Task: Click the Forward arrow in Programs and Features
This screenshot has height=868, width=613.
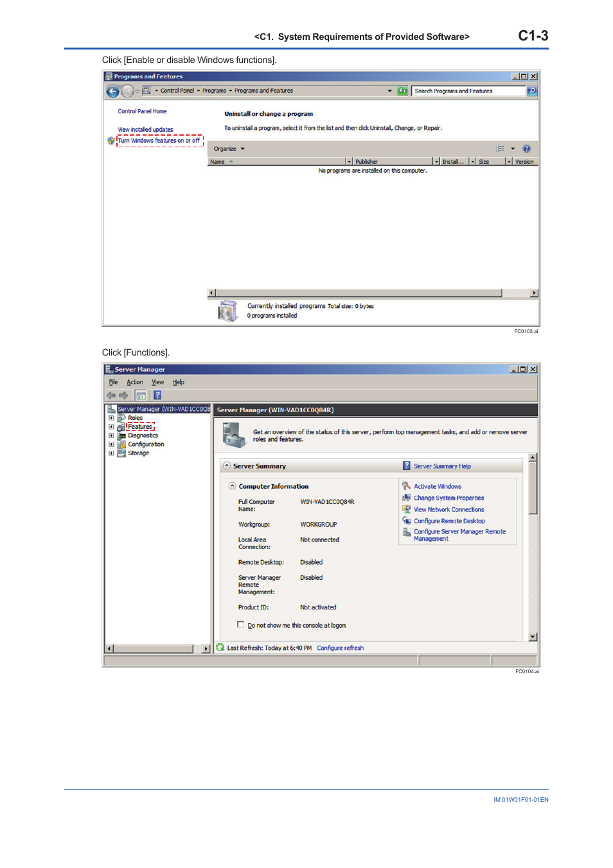Action: tap(127, 91)
